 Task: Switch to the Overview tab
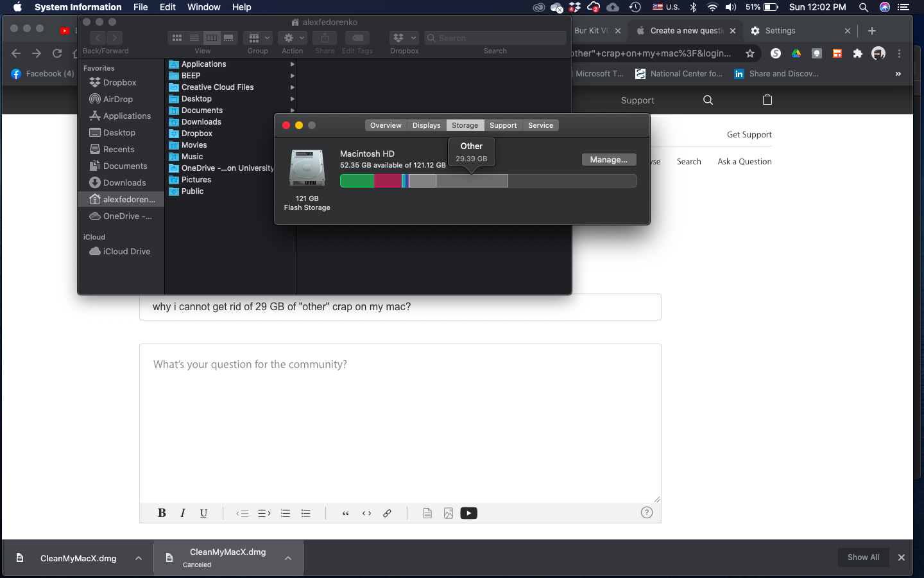386,125
